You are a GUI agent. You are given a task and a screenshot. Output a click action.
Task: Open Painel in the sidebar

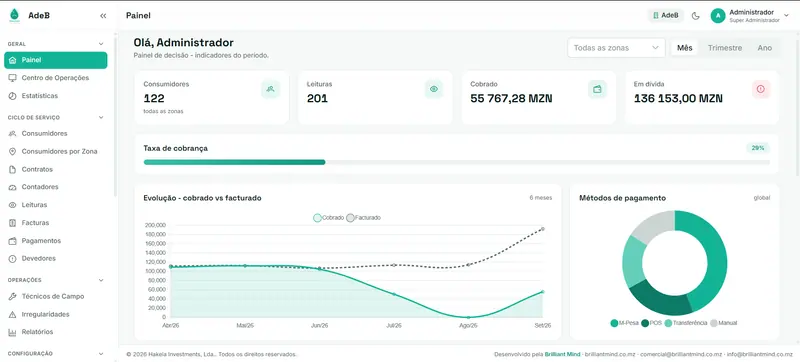56,60
